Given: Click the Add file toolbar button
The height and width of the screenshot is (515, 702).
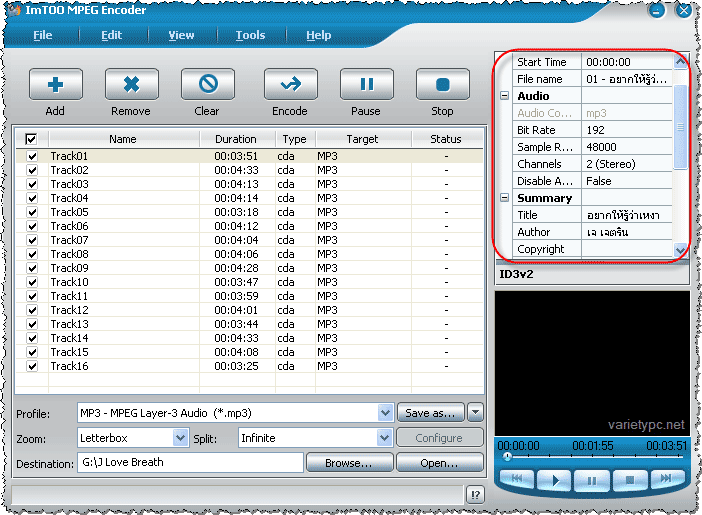Looking at the screenshot, I should (x=56, y=84).
